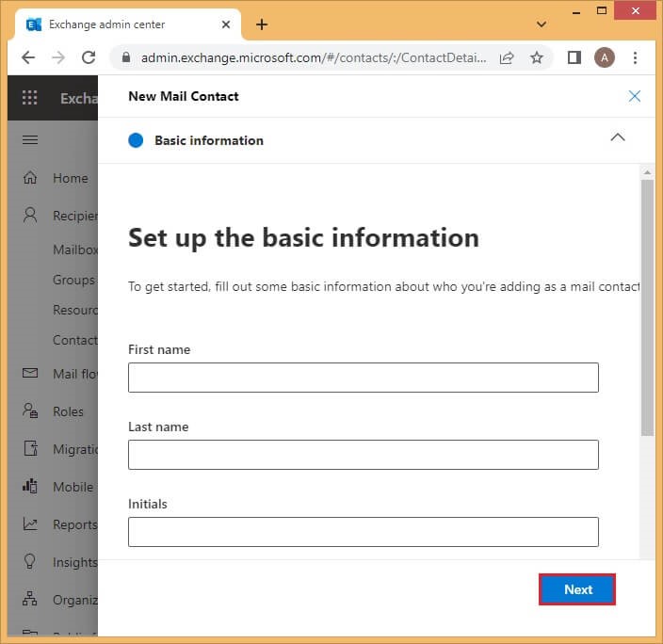
Task: Open the app launcher waffle icon
Action: point(29,98)
